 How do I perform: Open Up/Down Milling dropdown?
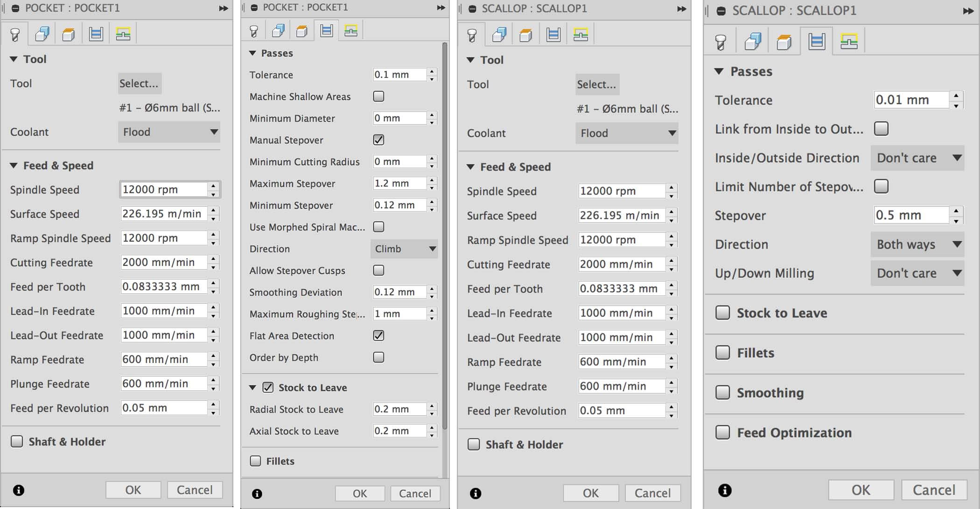(917, 273)
